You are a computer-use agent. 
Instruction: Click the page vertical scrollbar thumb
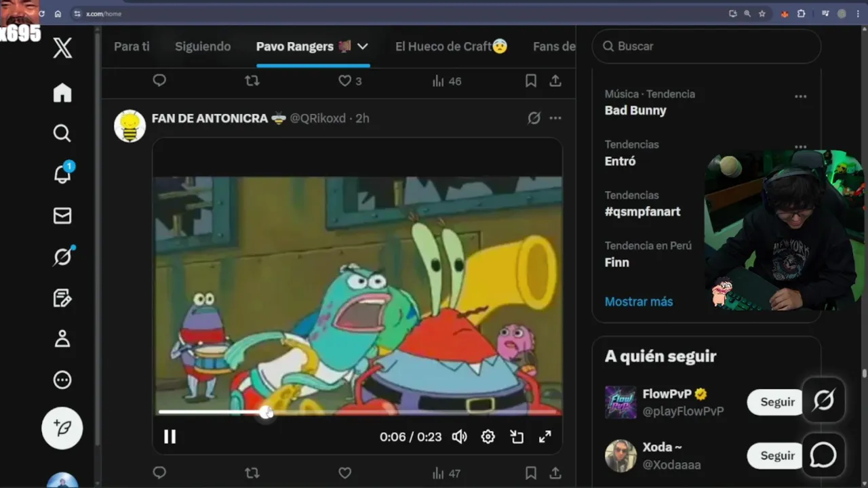(x=864, y=373)
